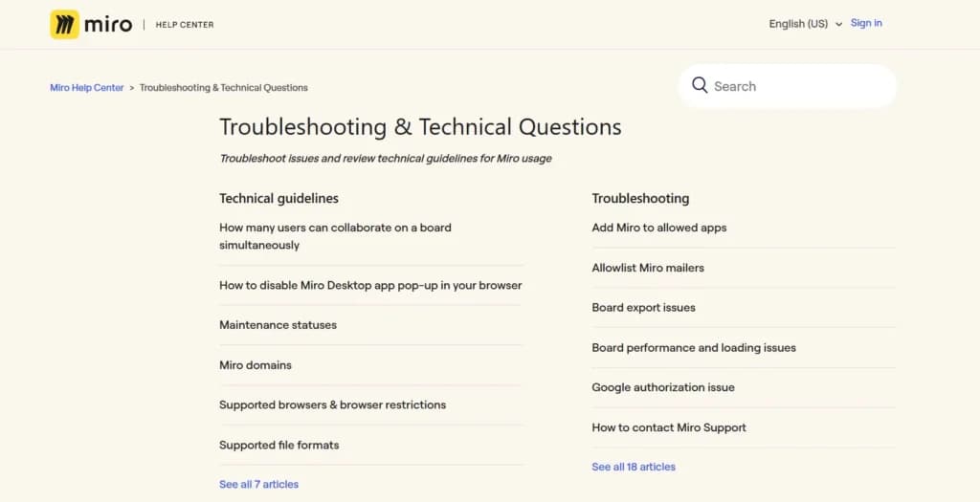This screenshot has height=502, width=980.
Task: Open Add Miro to allowed apps article
Action: [x=658, y=228]
